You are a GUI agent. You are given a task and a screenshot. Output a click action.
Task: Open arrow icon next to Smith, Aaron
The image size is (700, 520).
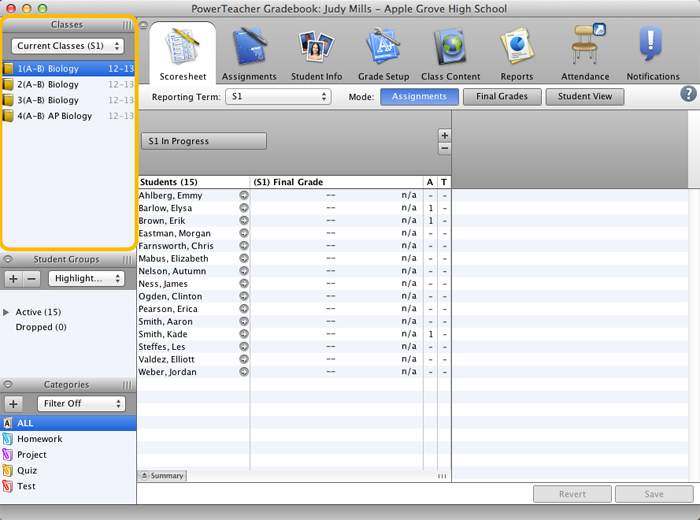[244, 321]
